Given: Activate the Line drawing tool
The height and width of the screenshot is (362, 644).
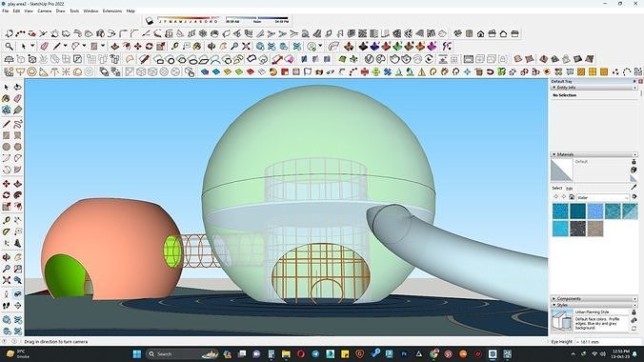Looking at the screenshot, I should (x=6, y=124).
